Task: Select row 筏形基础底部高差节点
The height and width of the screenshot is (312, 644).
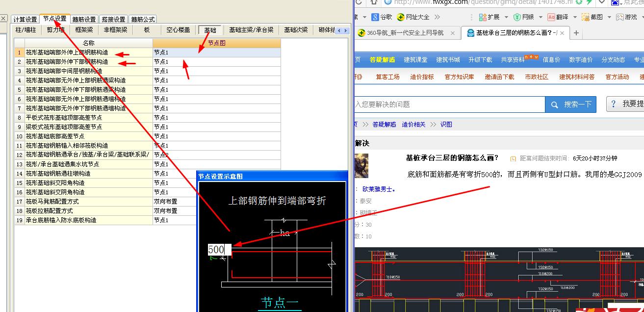Action: coord(89,136)
